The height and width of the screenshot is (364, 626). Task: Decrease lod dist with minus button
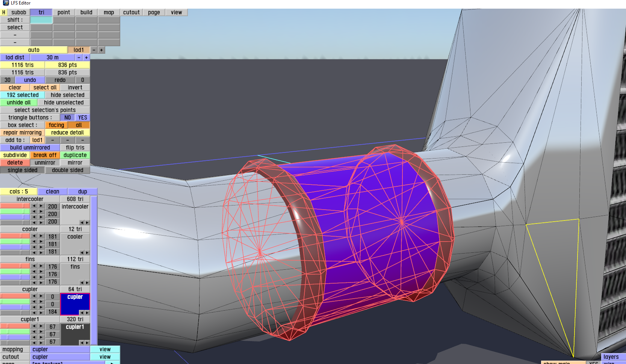79,57
